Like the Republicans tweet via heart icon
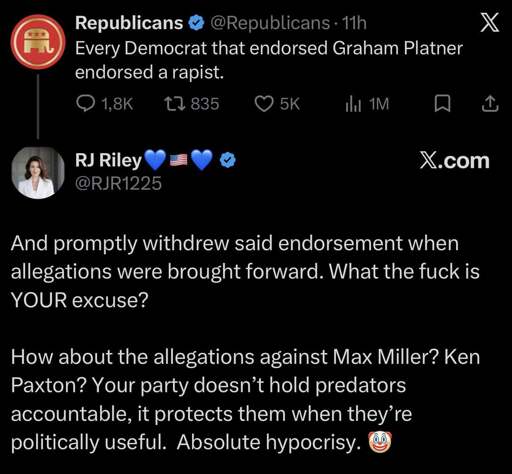 tap(264, 104)
